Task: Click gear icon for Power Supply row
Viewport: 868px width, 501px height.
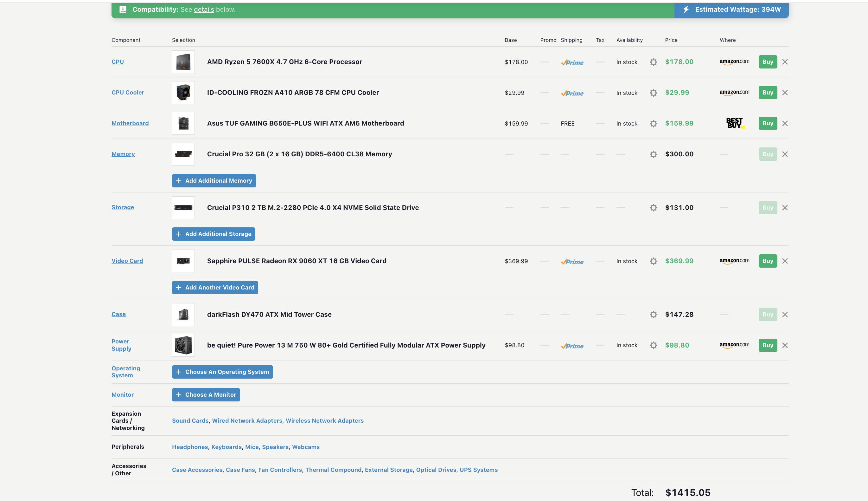Action: 653,345
